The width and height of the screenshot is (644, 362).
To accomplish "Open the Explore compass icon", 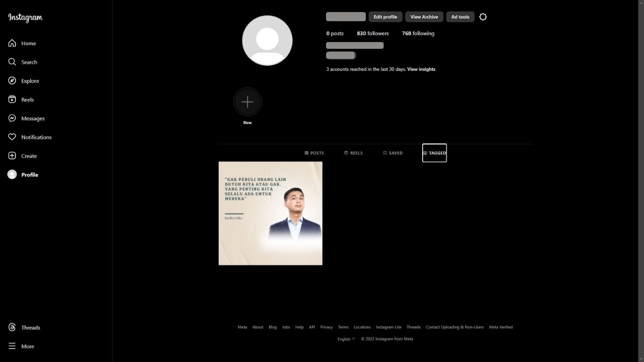I will click(12, 81).
